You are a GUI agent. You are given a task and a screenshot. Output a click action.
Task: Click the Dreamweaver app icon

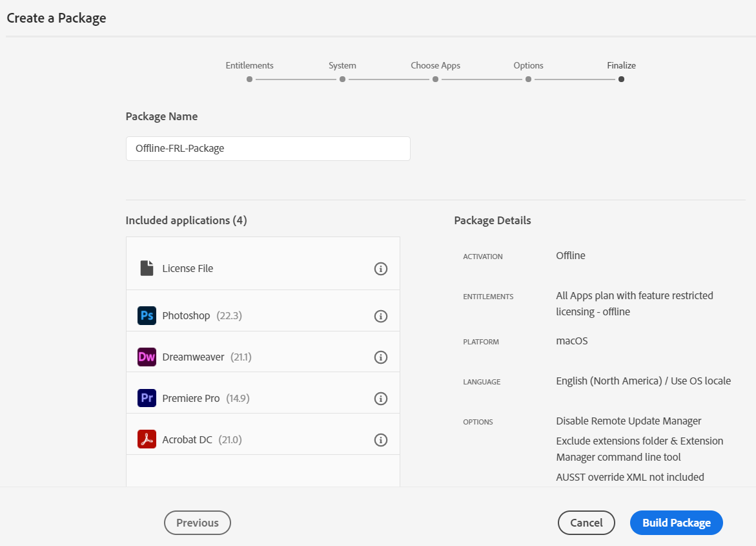coord(147,357)
